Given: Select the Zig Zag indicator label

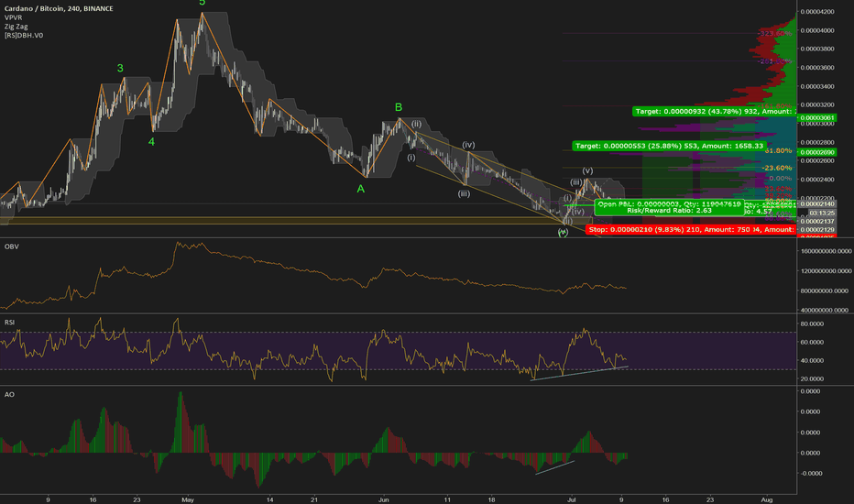Looking at the screenshot, I should 16,27.
